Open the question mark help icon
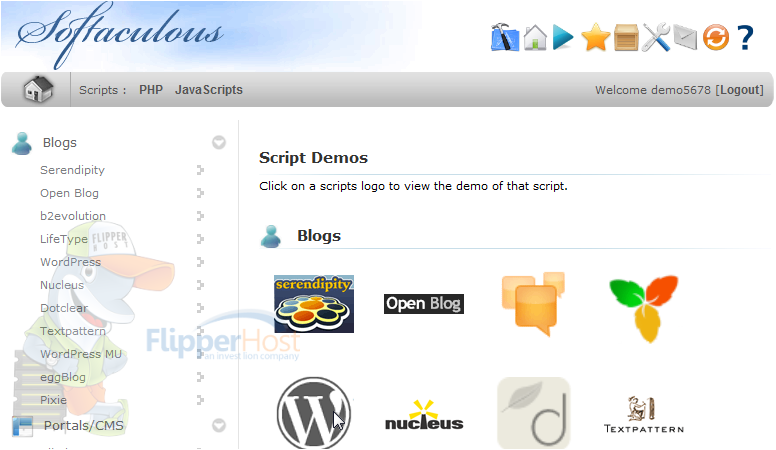This screenshot has width=776, height=450. (x=745, y=38)
